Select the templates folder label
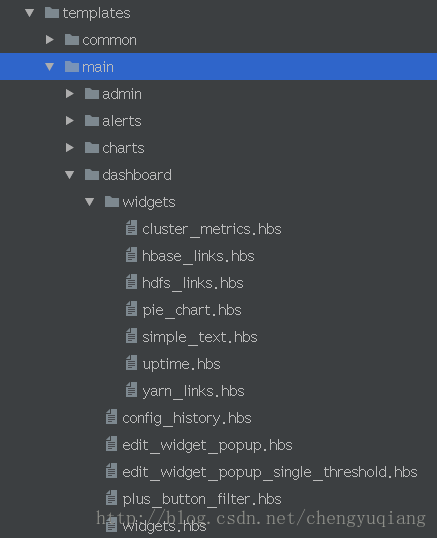 tap(96, 13)
